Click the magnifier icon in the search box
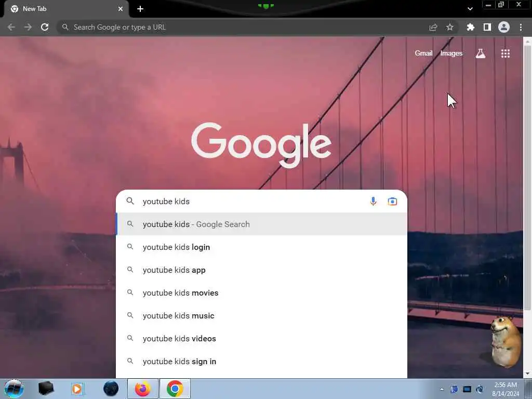 [x=130, y=201]
